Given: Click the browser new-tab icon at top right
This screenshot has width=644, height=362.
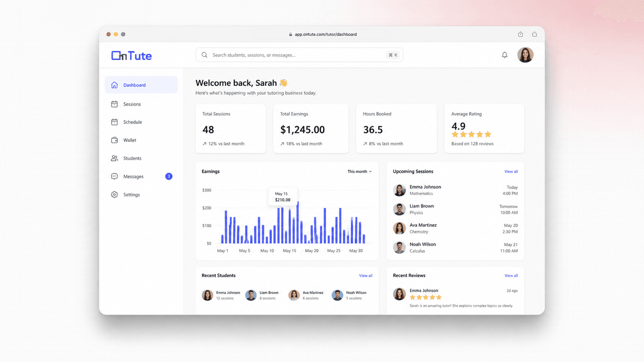Looking at the screenshot, I should pyautogui.click(x=535, y=34).
